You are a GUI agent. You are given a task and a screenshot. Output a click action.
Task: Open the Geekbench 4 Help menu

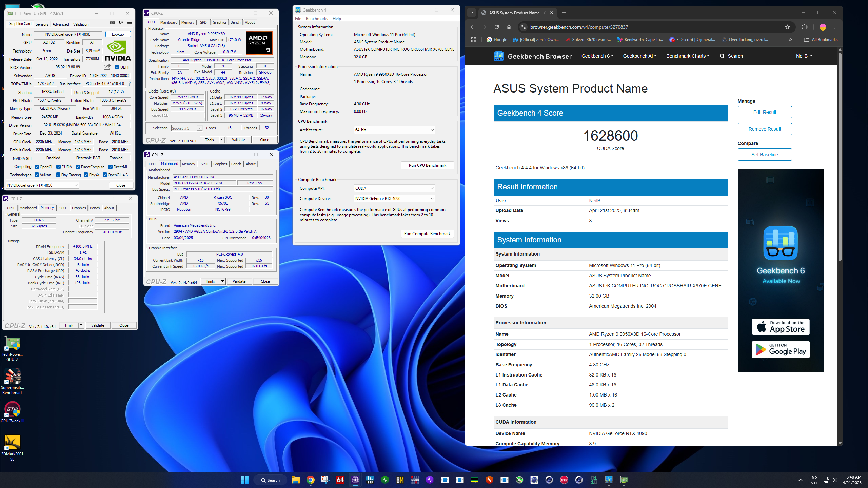[x=337, y=19]
